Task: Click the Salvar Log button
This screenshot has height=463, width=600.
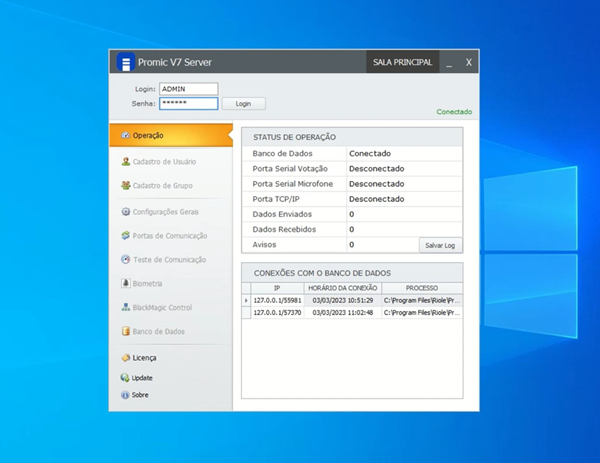Action: pos(440,245)
